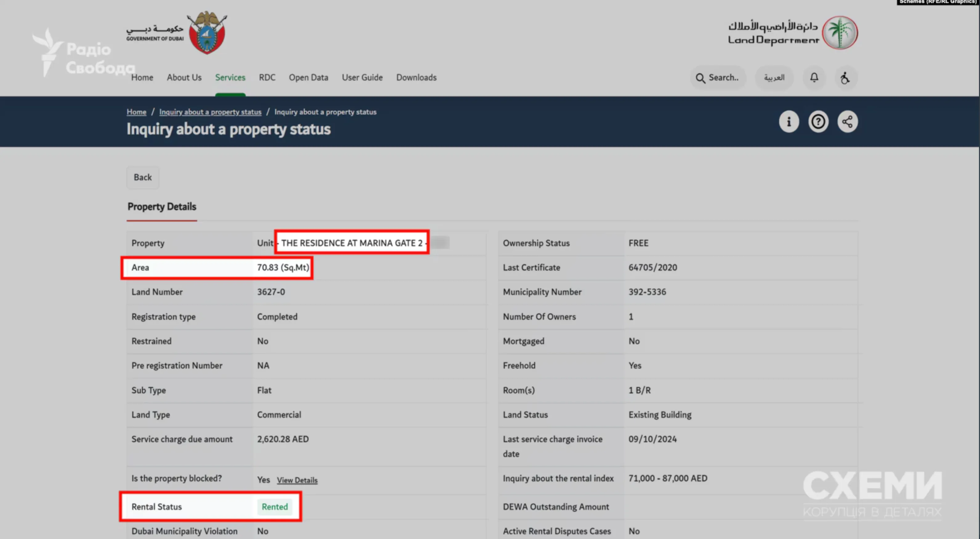This screenshot has width=980, height=539.
Task: Click the green Rented status badge
Action: point(275,507)
